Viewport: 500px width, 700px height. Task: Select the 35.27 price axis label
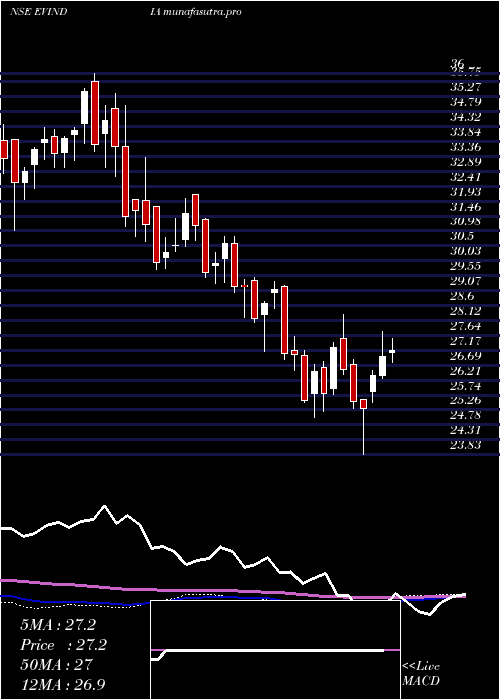pos(466,87)
